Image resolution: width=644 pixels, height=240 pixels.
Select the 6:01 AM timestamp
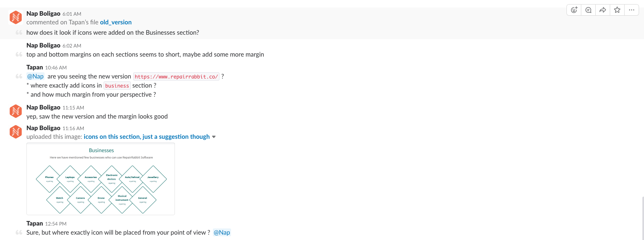[72, 14]
